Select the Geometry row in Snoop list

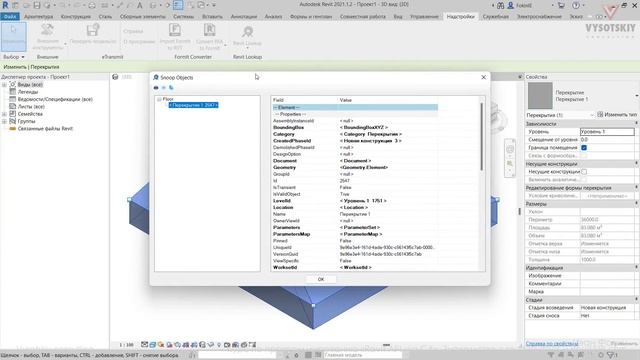pyautogui.click(x=355, y=167)
